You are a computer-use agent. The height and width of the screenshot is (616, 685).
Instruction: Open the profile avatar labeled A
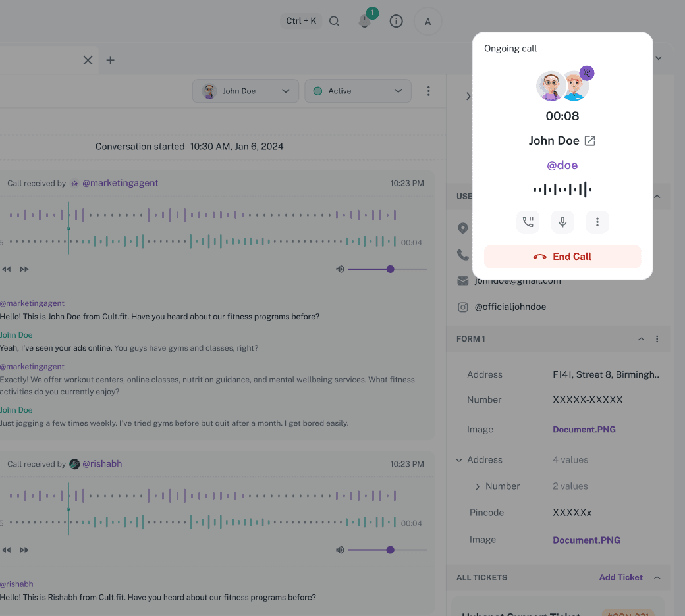(x=427, y=22)
